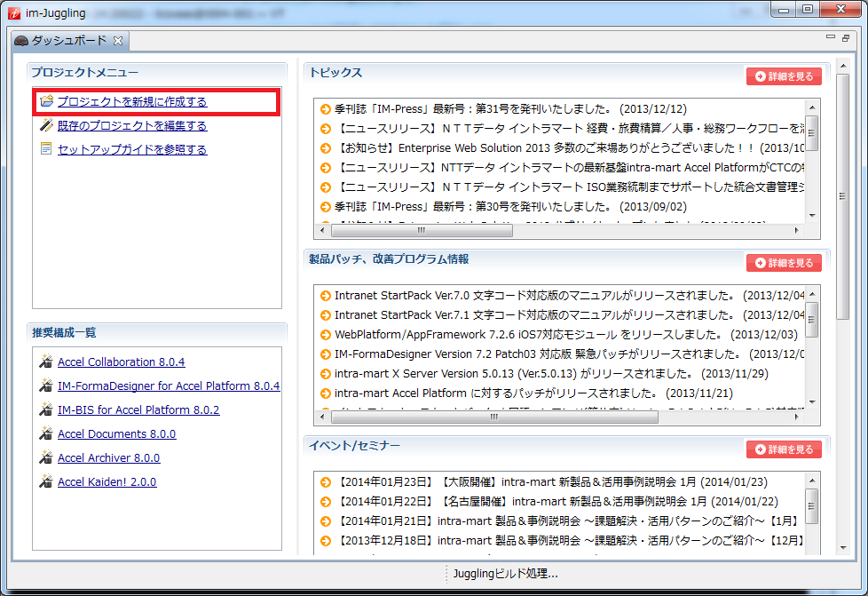
Task: Click arrow icon of 2014年01月21日 event
Action: 326,521
